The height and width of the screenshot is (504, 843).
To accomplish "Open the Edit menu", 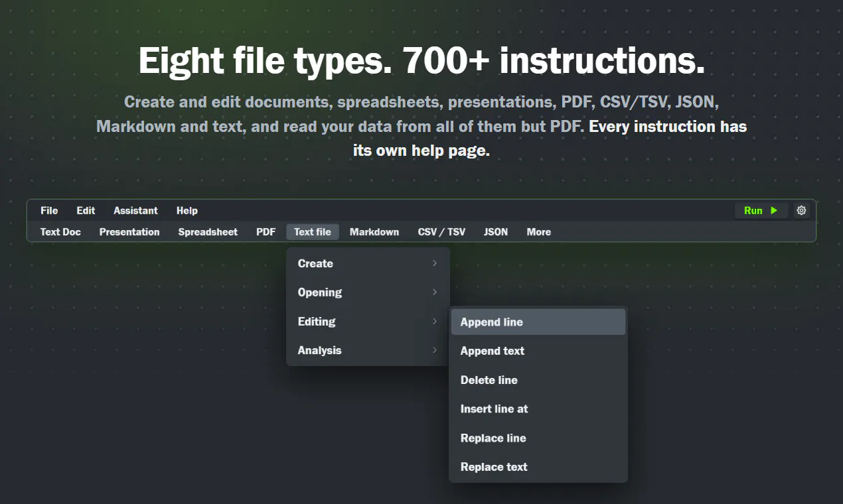I will (86, 211).
